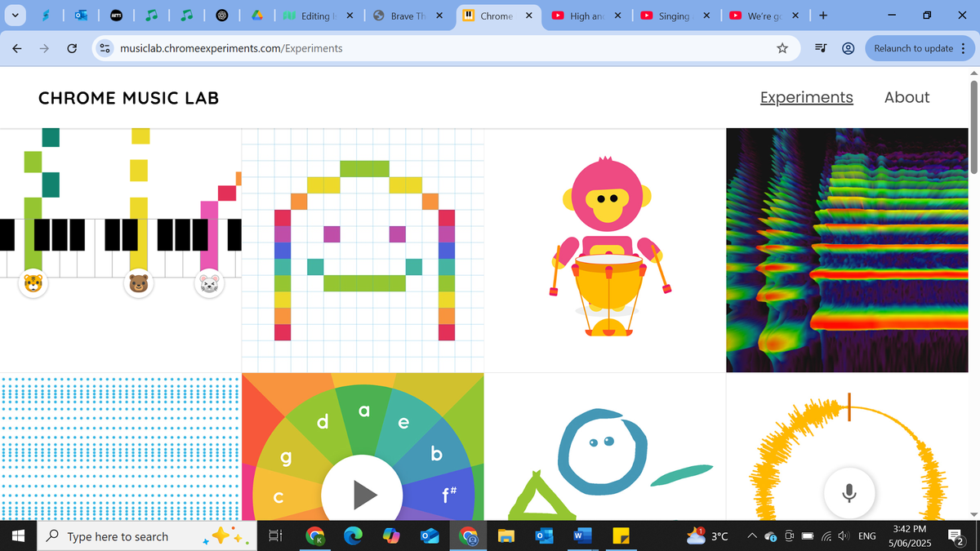
Task: Reload the page
Action: tap(71, 48)
